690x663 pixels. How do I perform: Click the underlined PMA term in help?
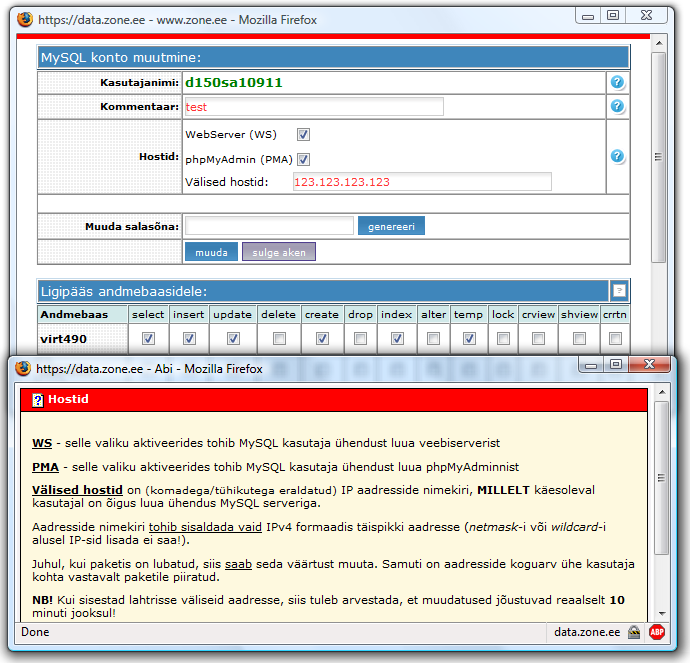[45, 467]
